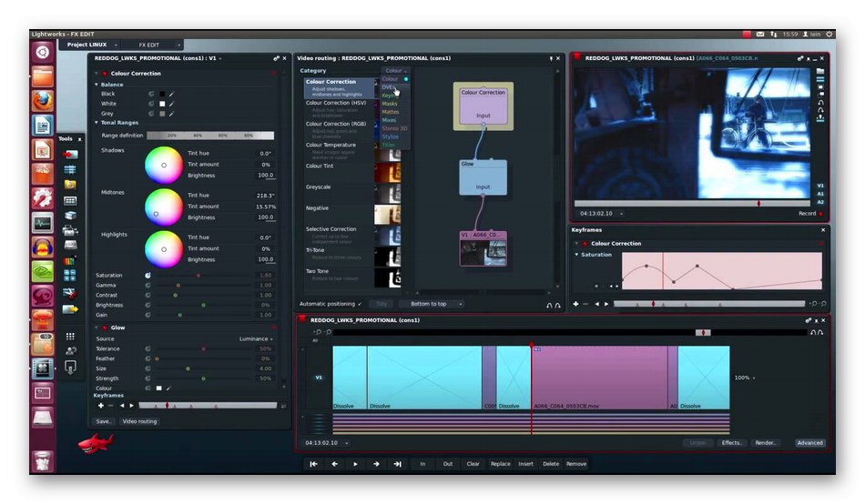865x504 pixels.
Task: Toggle the Glow effect enable dot
Action: tap(105, 328)
